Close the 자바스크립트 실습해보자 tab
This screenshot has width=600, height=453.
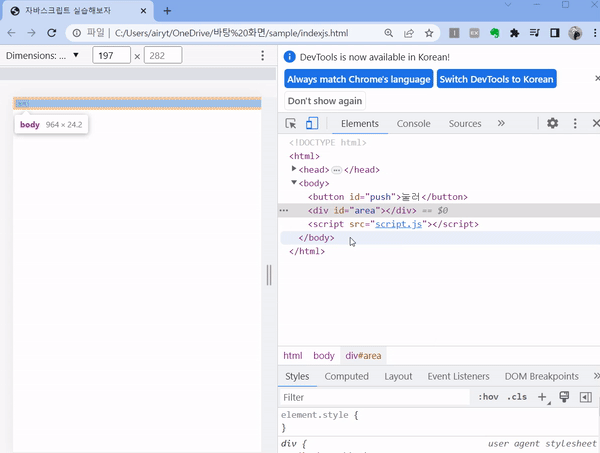pos(143,11)
